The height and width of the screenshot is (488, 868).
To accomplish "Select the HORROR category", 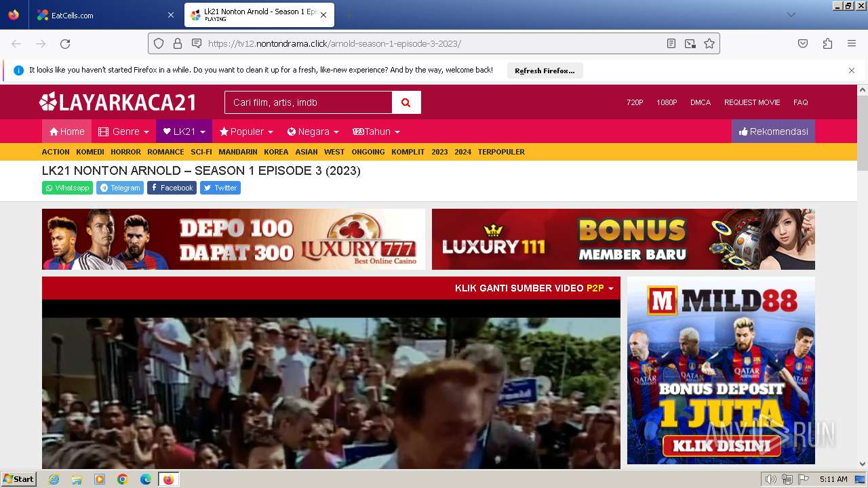I will pos(125,152).
